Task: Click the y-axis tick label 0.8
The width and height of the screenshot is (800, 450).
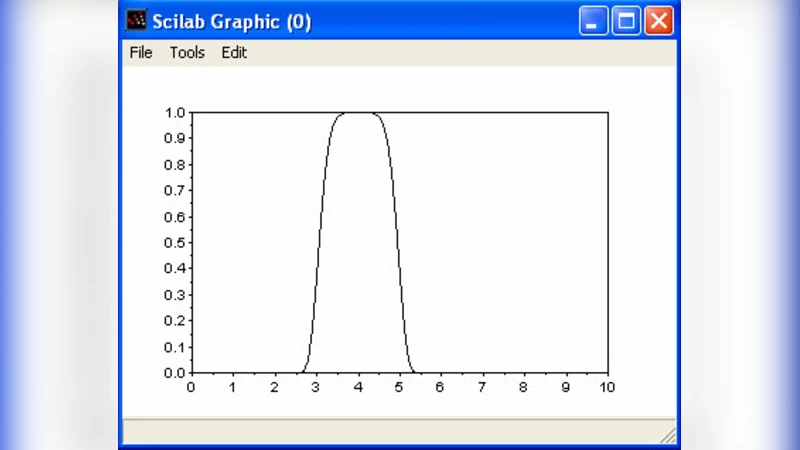Action: 175,165
